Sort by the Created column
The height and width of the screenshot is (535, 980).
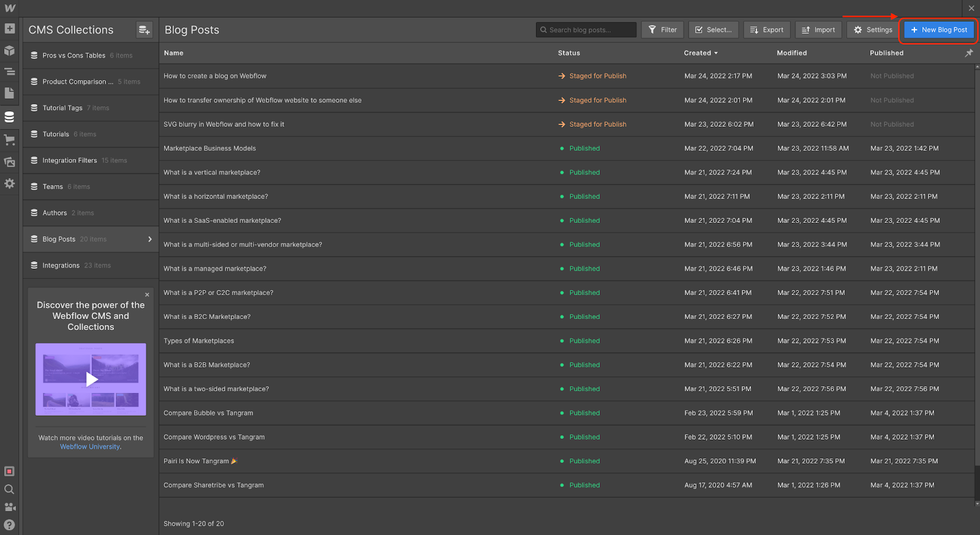(x=701, y=53)
